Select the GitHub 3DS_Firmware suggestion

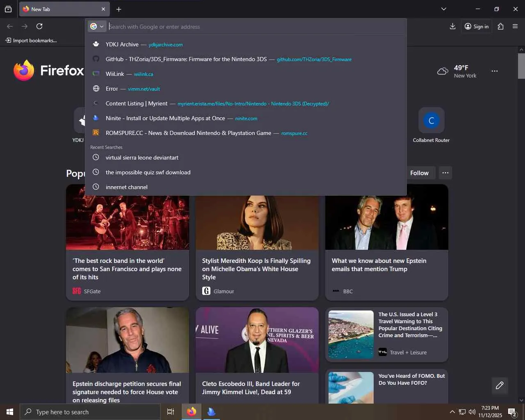click(246, 59)
